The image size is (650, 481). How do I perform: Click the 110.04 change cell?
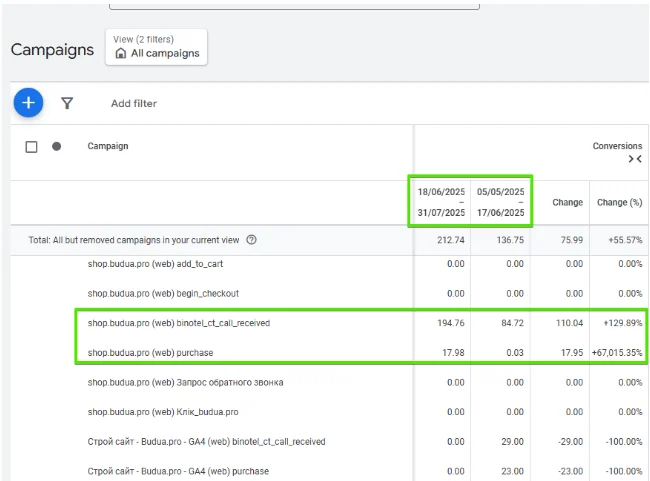click(x=569, y=323)
